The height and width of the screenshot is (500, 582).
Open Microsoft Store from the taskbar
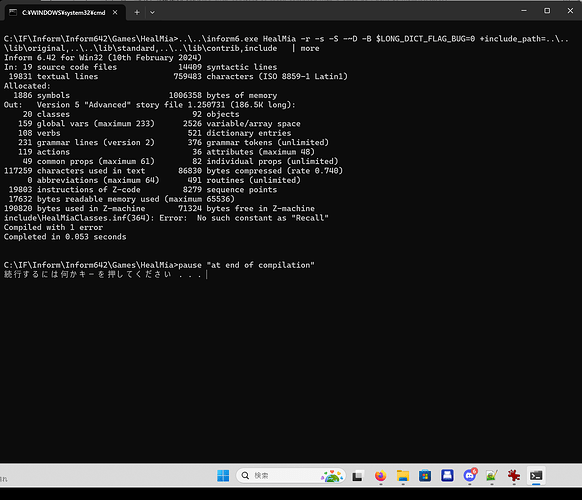425,476
